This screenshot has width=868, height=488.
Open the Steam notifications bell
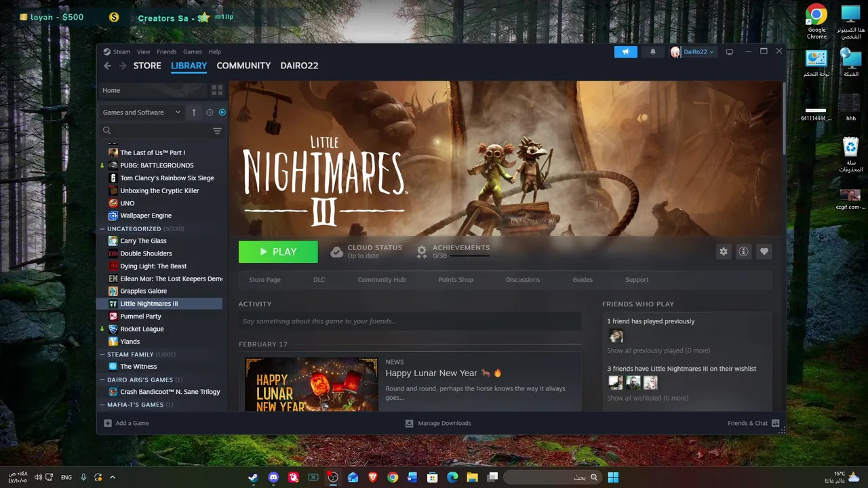pyautogui.click(x=653, y=52)
